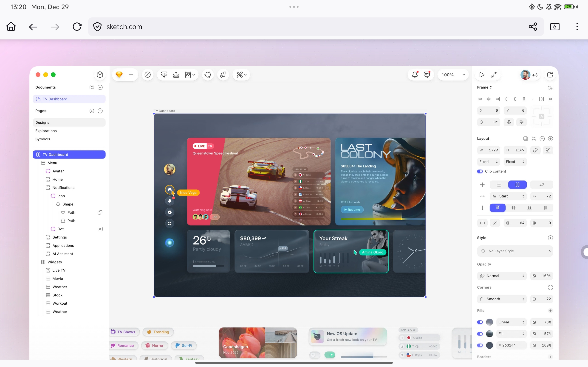Select the prototyping compass icon
Viewport: 588px width, 367px height.
[147, 75]
